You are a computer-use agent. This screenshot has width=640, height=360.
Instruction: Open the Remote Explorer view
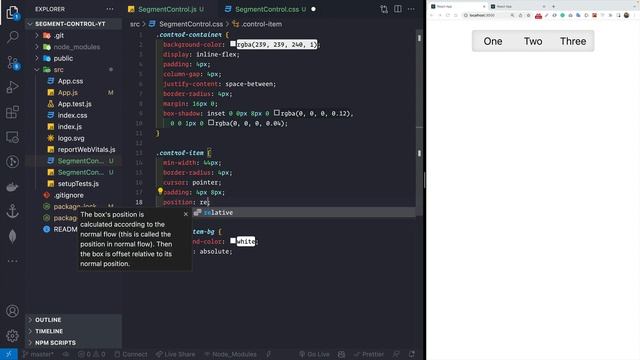coord(13,137)
